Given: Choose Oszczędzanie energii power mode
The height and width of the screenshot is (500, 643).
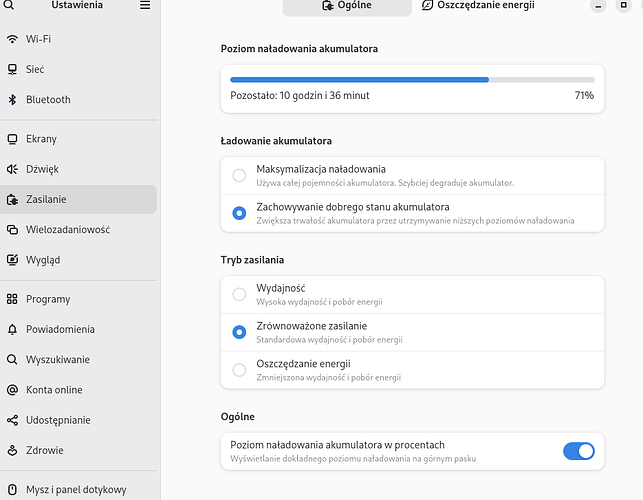Looking at the screenshot, I should [x=413, y=370].
